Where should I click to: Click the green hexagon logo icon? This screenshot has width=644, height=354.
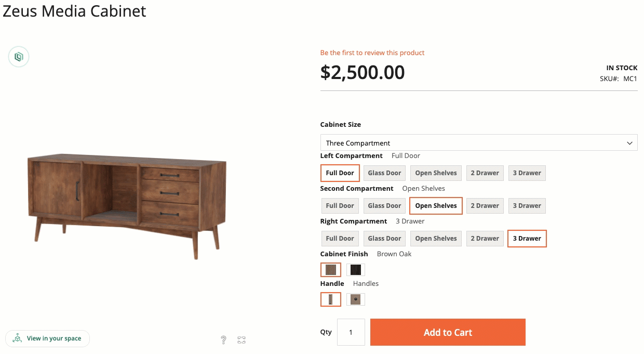tap(19, 57)
